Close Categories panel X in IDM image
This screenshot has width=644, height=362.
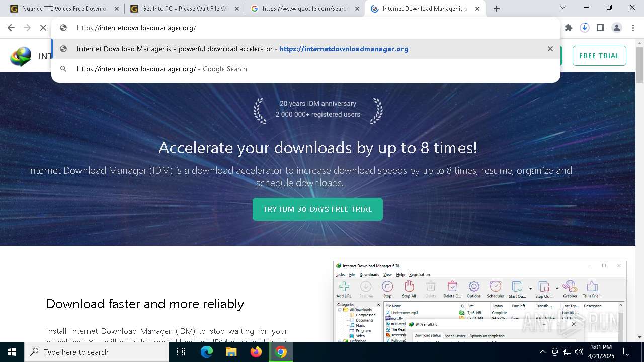click(x=380, y=305)
